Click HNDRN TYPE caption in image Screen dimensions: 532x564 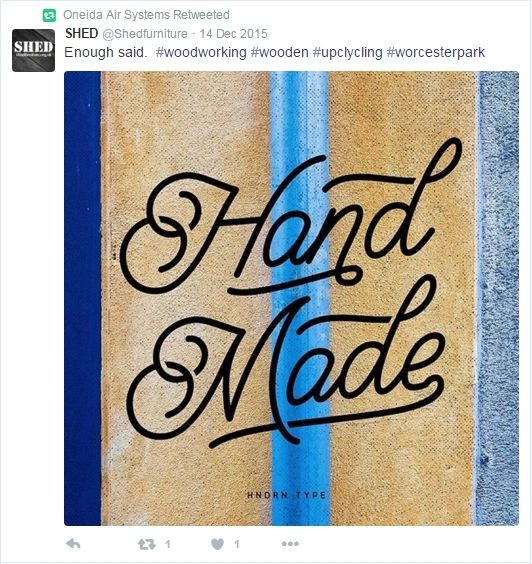coord(287,495)
